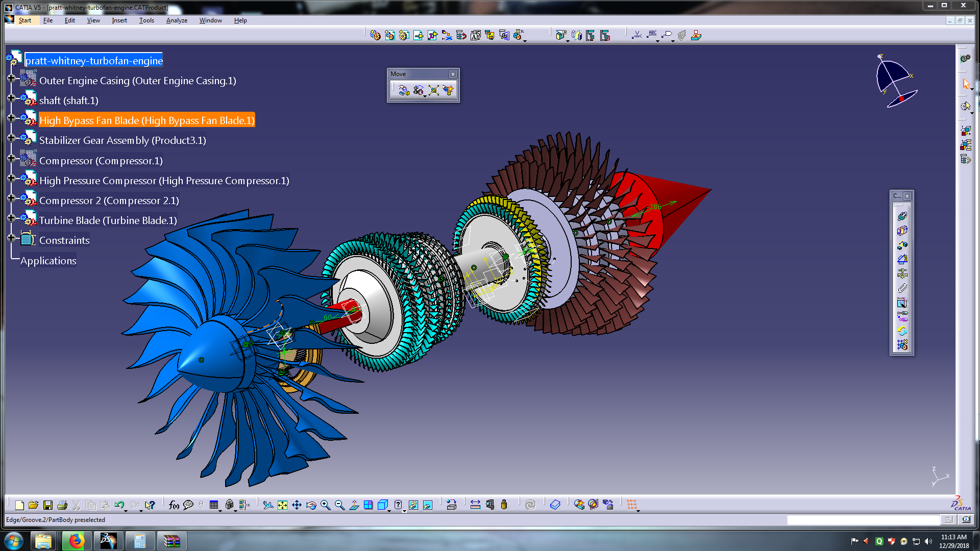Click the Zoom Out icon
The height and width of the screenshot is (551, 980).
[339, 505]
